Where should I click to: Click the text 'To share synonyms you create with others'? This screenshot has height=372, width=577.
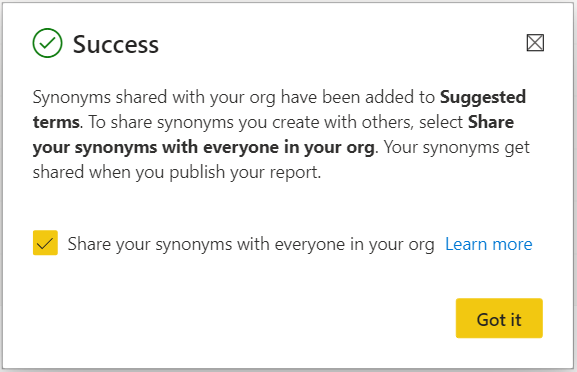tap(249, 122)
